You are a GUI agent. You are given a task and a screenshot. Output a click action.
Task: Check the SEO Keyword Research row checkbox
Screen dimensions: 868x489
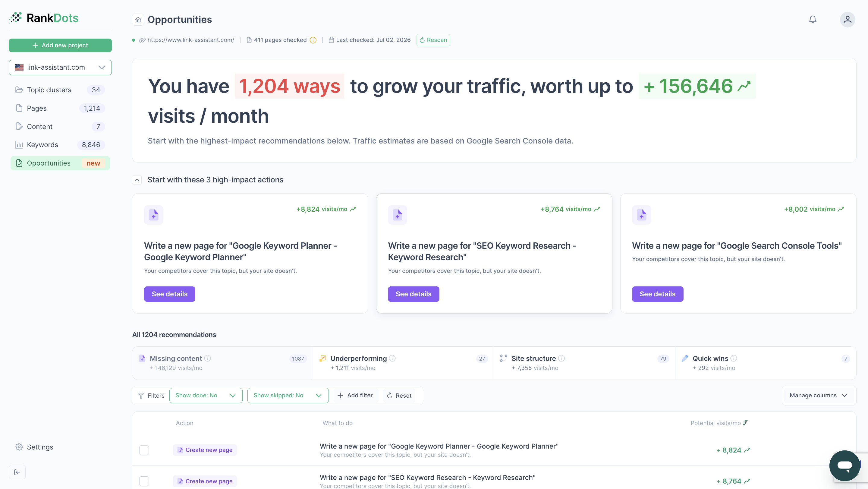tap(144, 481)
